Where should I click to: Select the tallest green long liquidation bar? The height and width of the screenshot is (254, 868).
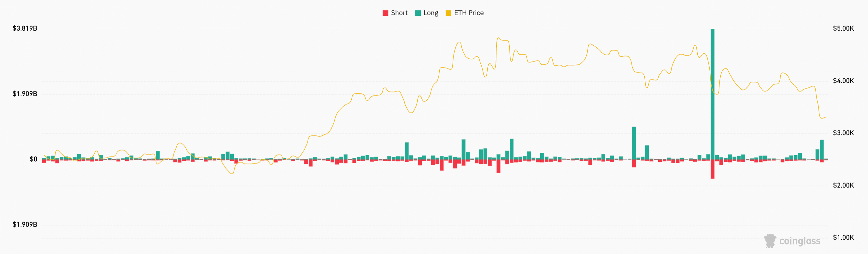[712, 94]
